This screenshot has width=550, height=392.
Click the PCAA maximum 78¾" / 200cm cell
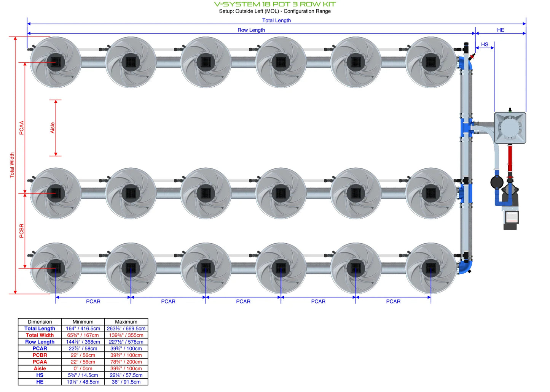click(x=126, y=362)
